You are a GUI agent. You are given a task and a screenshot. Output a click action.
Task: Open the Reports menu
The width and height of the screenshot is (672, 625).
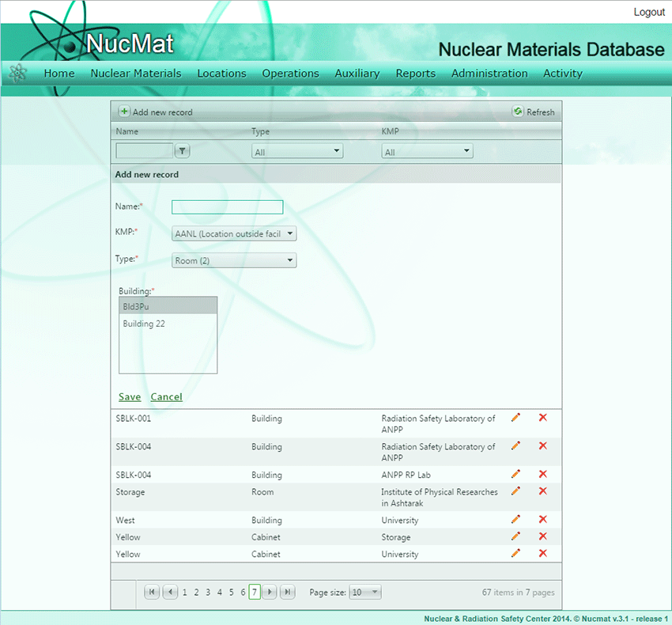416,74
